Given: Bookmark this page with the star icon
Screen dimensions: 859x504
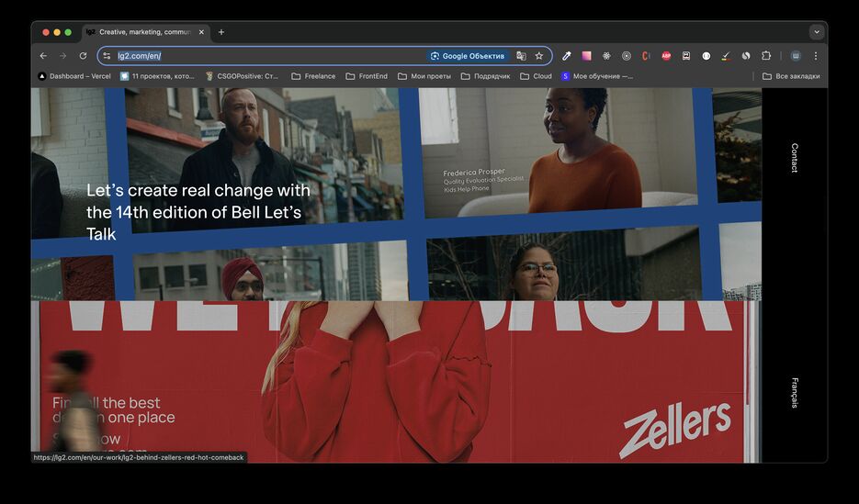Looking at the screenshot, I should pyautogui.click(x=539, y=56).
